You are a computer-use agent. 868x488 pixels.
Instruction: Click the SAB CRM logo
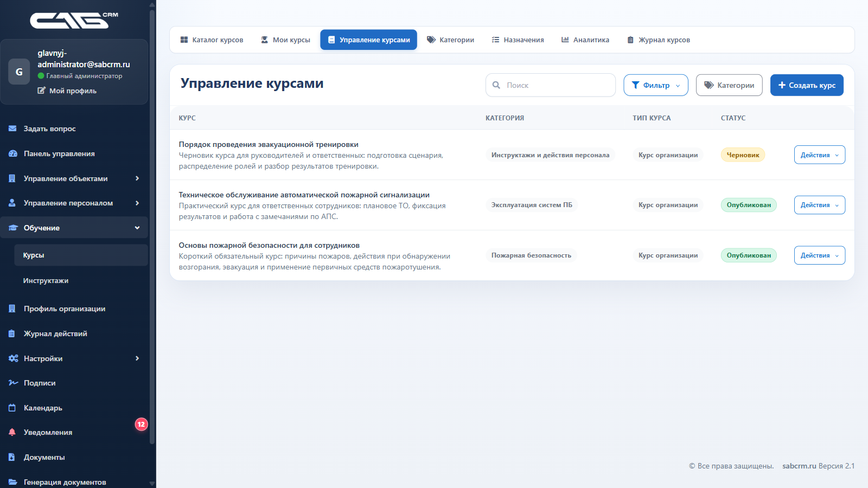tap(74, 20)
